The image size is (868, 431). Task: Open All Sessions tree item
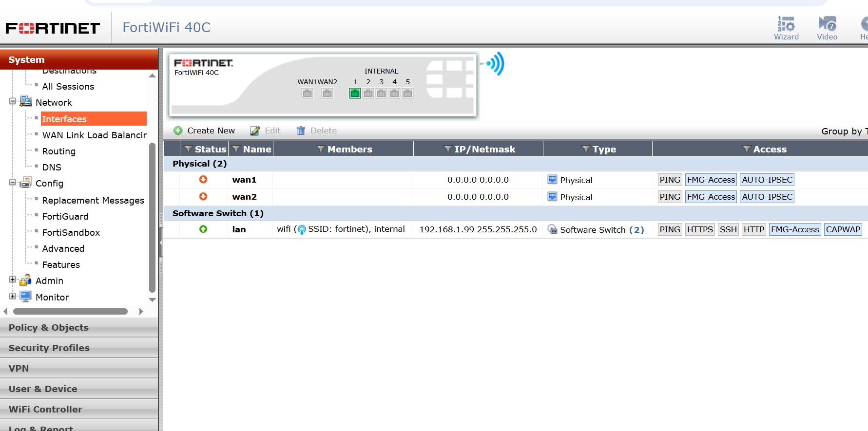pyautogui.click(x=68, y=86)
